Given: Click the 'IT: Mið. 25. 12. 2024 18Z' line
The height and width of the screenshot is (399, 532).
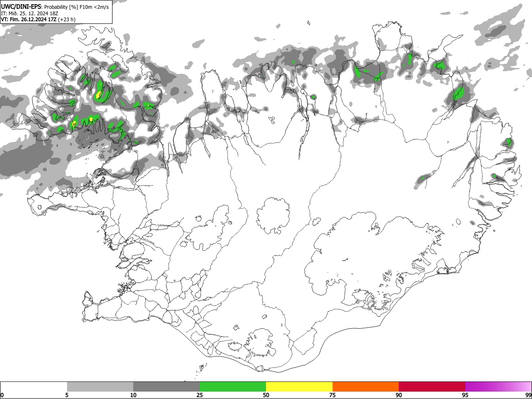Looking at the screenshot, I should [x=30, y=13].
